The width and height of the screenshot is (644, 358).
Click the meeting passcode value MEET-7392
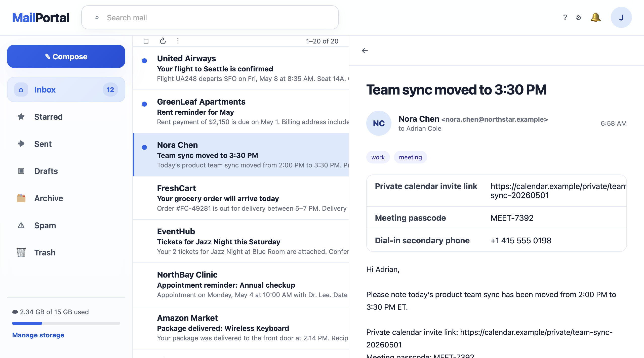(512, 218)
